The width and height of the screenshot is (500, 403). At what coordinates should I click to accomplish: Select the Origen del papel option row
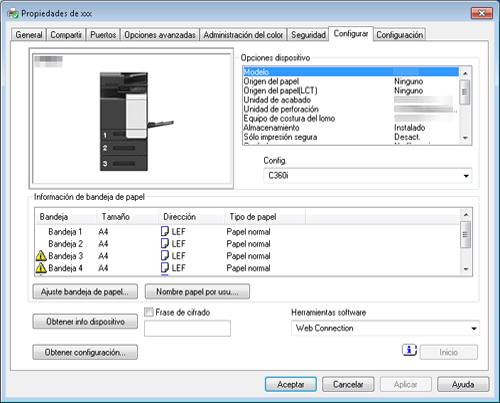[x=351, y=81]
